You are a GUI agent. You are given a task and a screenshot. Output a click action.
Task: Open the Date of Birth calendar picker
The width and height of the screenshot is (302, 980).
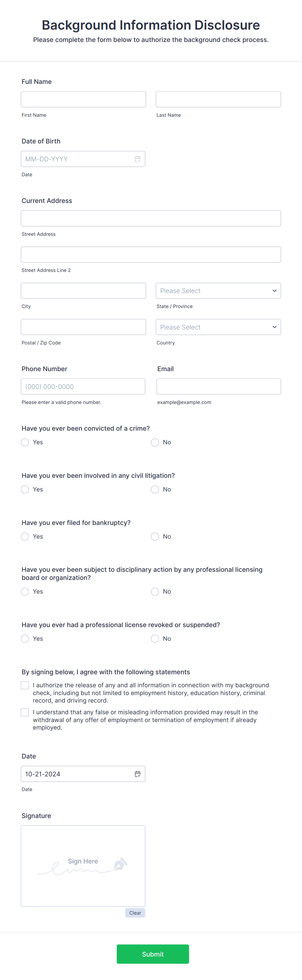(137, 159)
